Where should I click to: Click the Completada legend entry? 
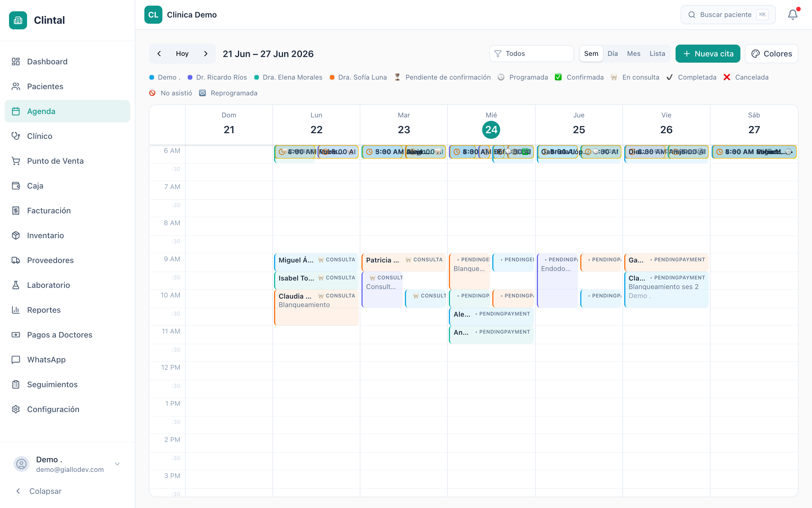[691, 77]
